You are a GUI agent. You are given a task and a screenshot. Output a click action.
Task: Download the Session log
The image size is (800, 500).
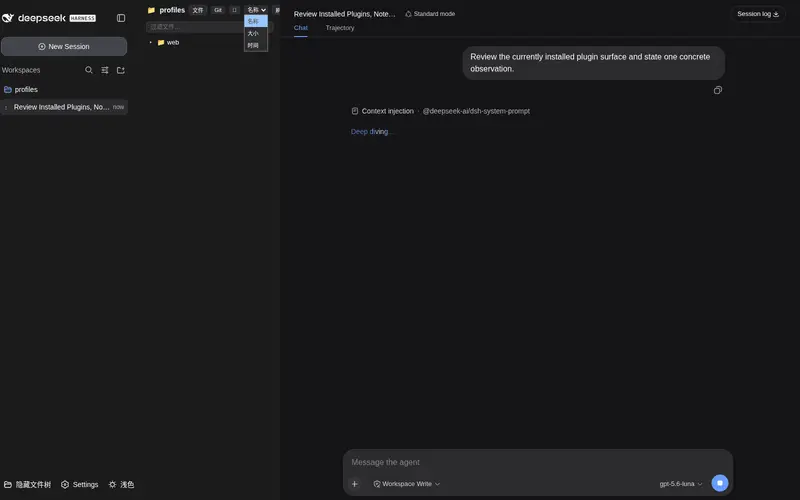pyautogui.click(x=758, y=14)
